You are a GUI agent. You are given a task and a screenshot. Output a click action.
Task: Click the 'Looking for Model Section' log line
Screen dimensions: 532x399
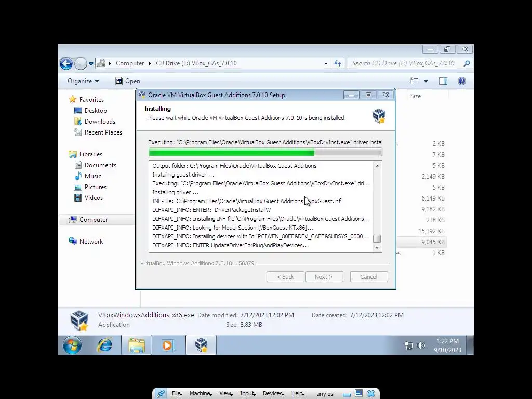point(233,228)
